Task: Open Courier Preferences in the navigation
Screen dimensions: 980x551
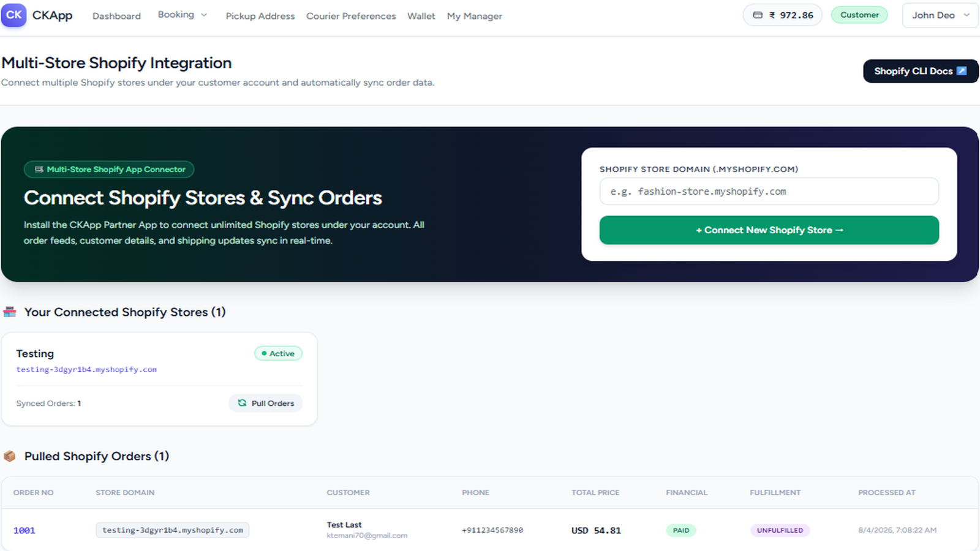Action: [351, 16]
